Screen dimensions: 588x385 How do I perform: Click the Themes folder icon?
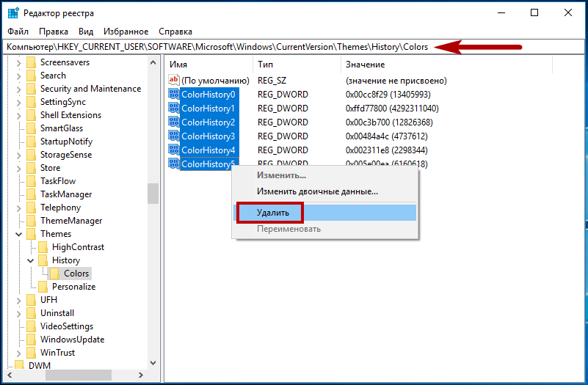pyautogui.click(x=31, y=234)
